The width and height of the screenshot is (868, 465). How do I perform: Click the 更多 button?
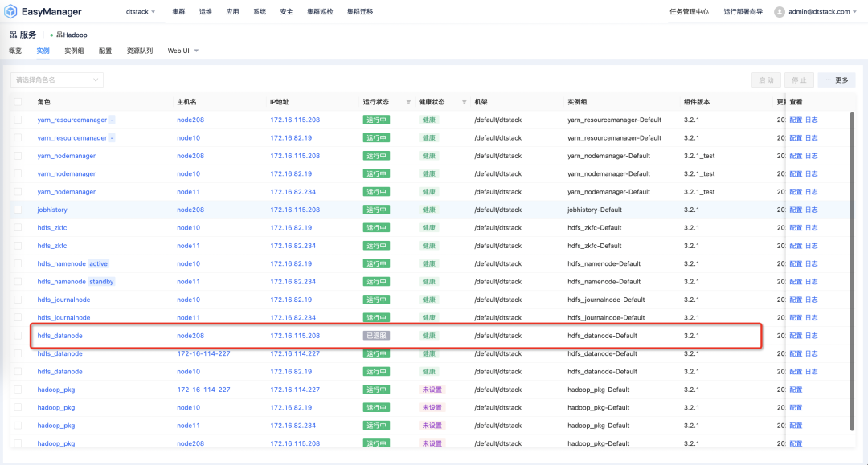[837, 80]
